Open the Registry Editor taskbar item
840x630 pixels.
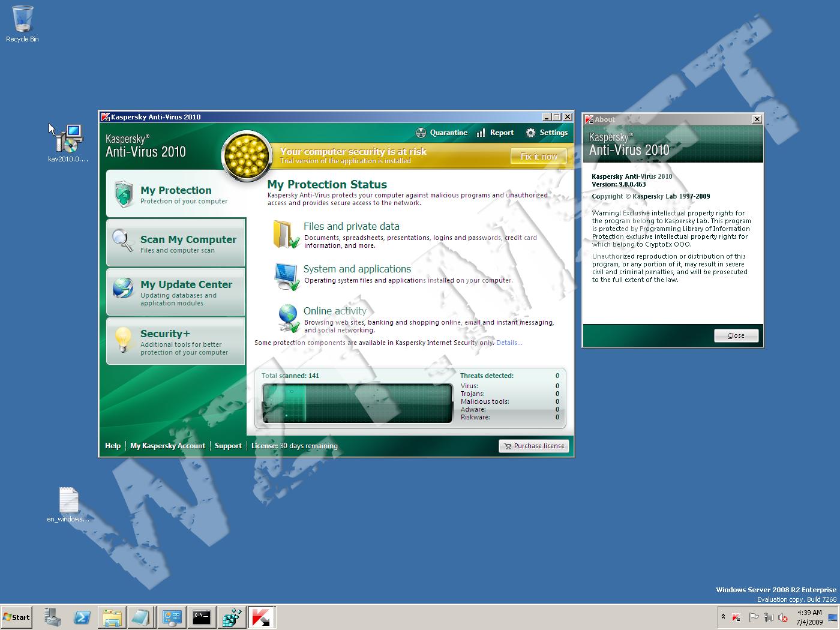[232, 617]
